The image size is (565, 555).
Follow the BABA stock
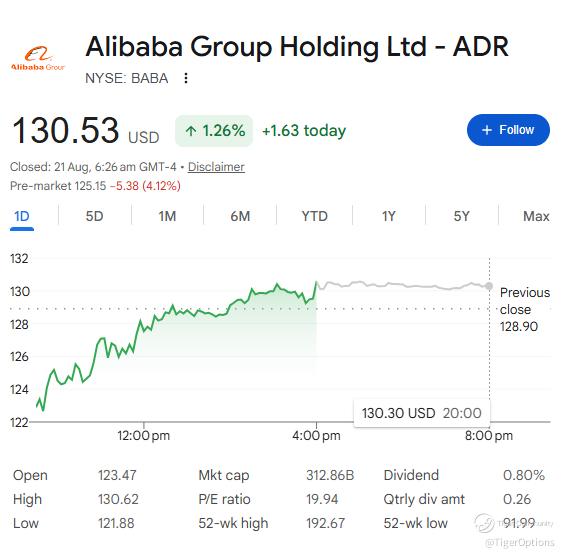508,130
